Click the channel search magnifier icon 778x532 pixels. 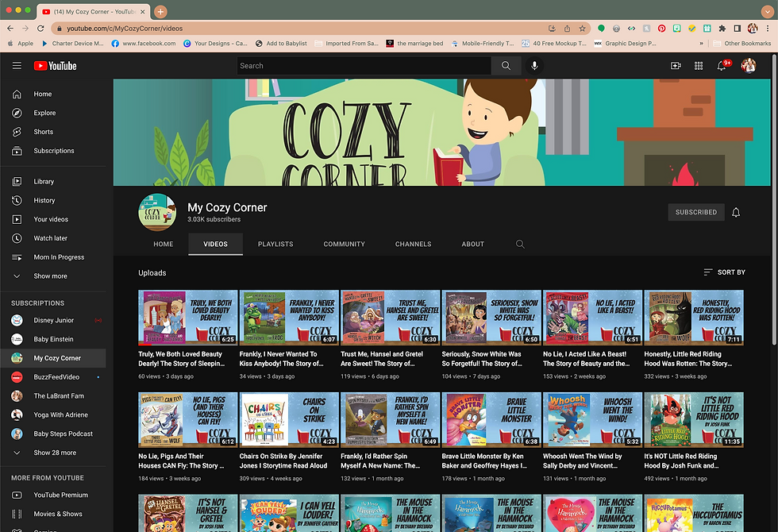[520, 245]
